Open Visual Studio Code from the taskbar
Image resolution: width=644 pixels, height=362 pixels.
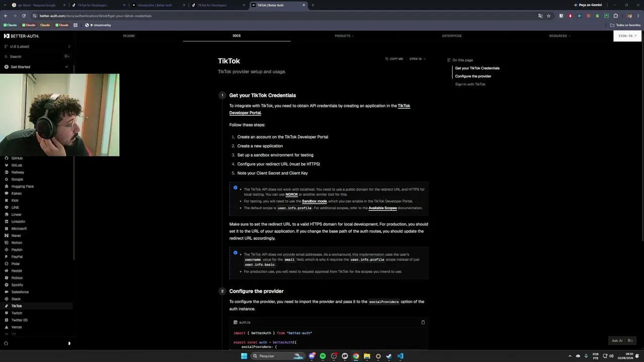pos(400,356)
